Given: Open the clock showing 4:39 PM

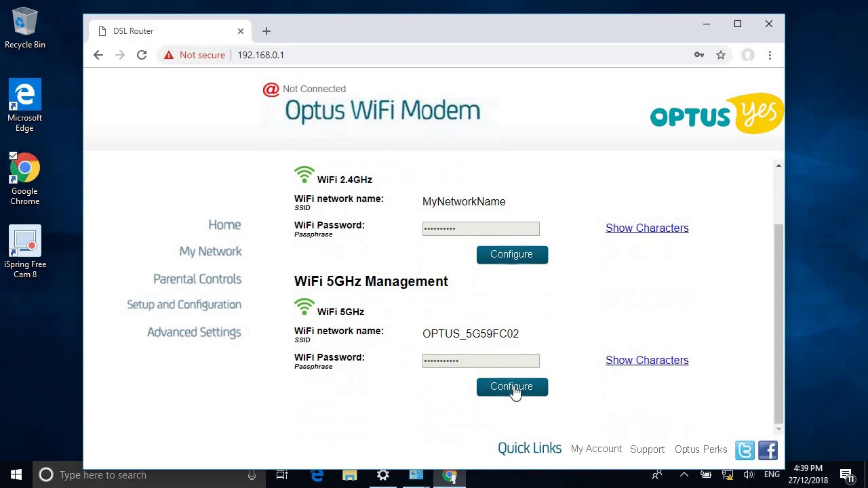Looking at the screenshot, I should click(x=809, y=474).
